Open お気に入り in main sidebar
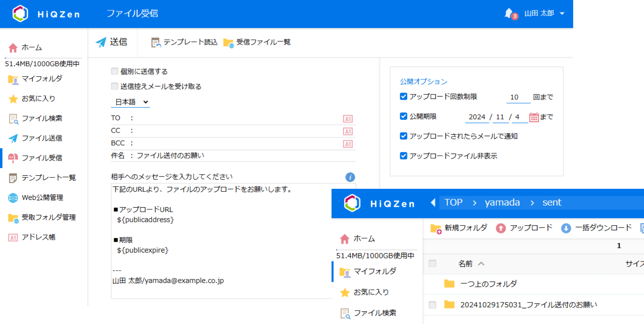This screenshot has height=324, width=644. tap(32, 99)
